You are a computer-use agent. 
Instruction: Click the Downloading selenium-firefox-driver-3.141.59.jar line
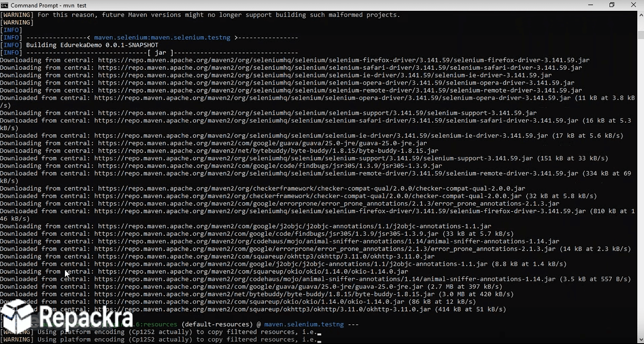click(x=295, y=60)
